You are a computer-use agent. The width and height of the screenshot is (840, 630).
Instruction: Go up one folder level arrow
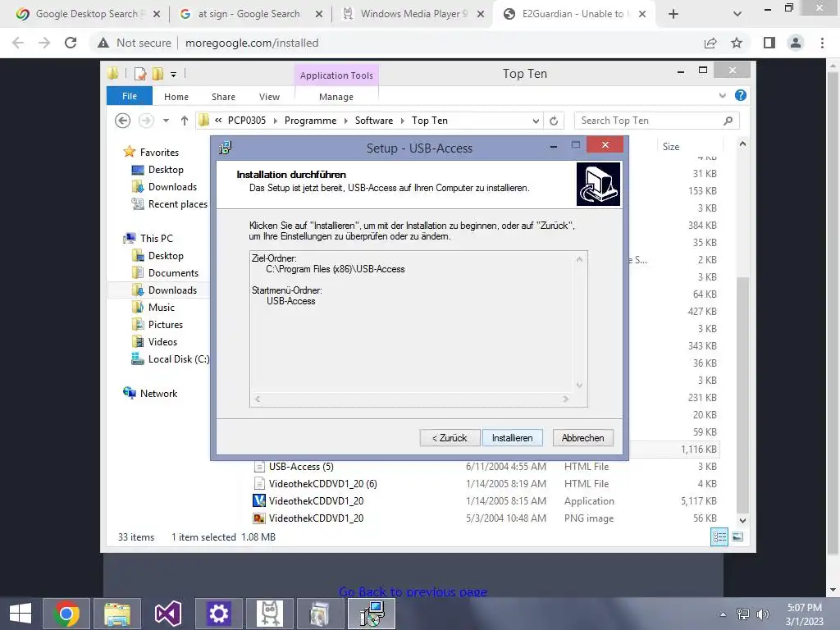coord(185,121)
